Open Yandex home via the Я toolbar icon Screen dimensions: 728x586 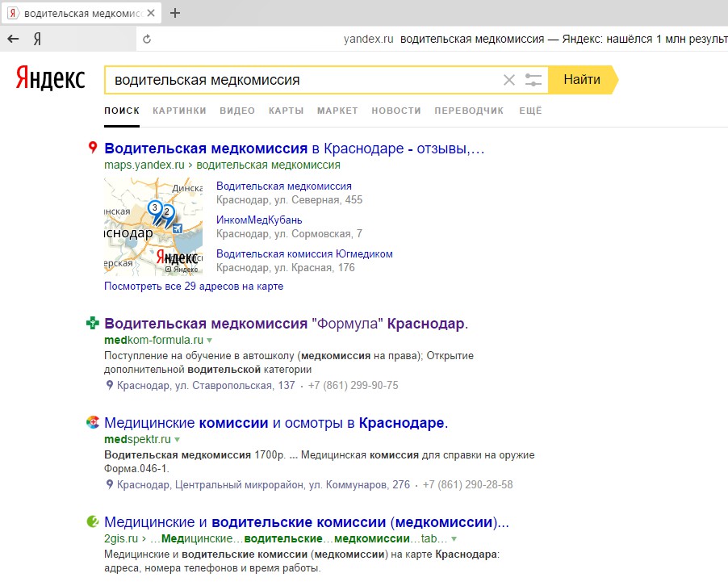pos(37,39)
